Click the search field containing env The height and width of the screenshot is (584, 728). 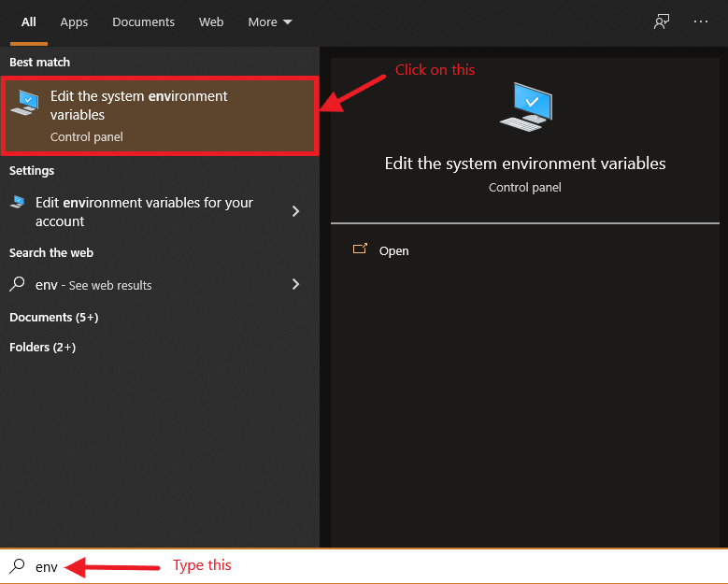(364, 566)
